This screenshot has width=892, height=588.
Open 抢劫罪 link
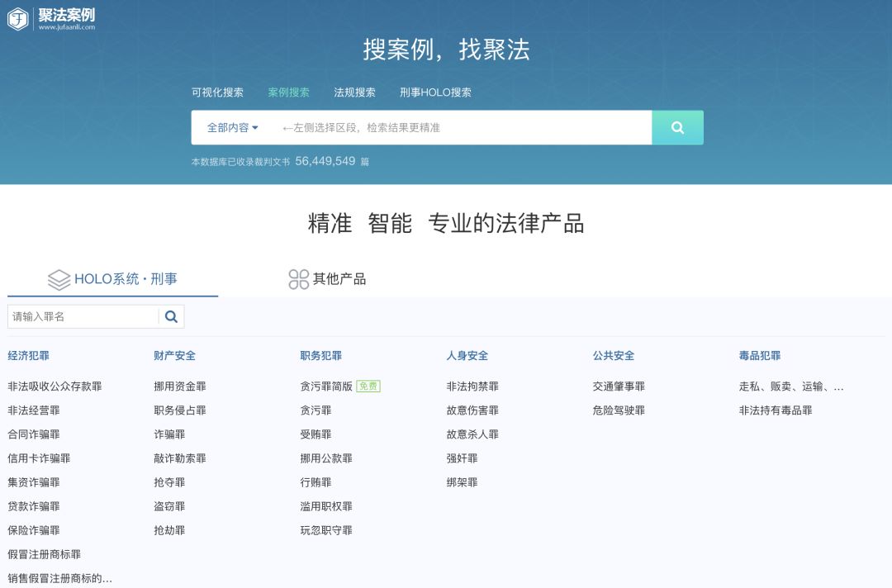169,530
